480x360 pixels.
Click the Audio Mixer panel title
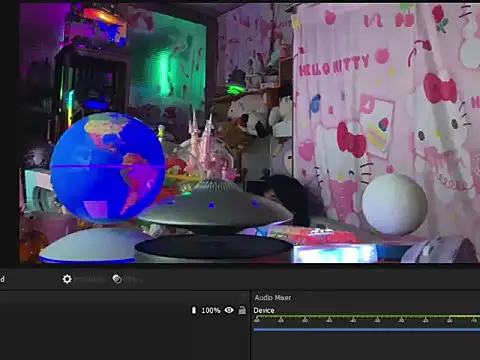tap(273, 297)
